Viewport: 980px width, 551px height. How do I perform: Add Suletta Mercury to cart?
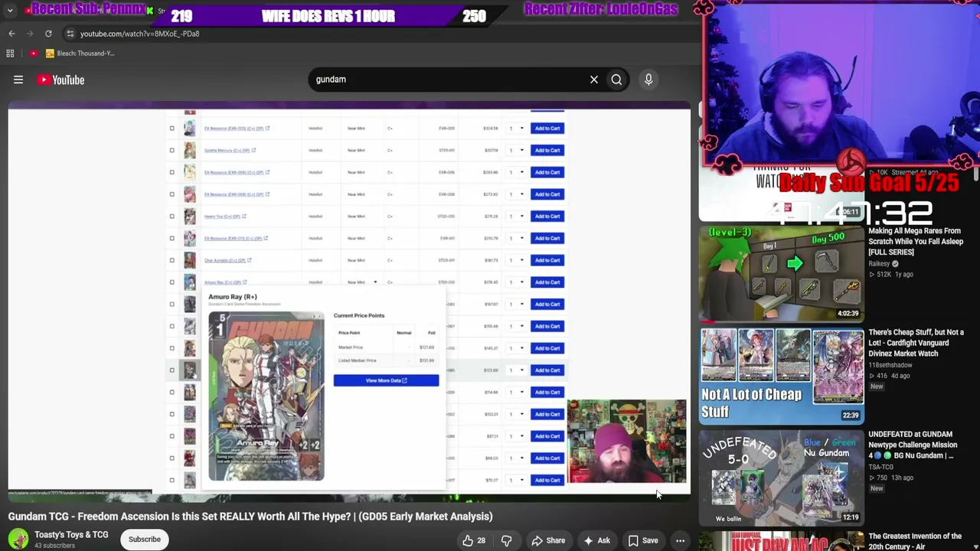click(x=547, y=150)
